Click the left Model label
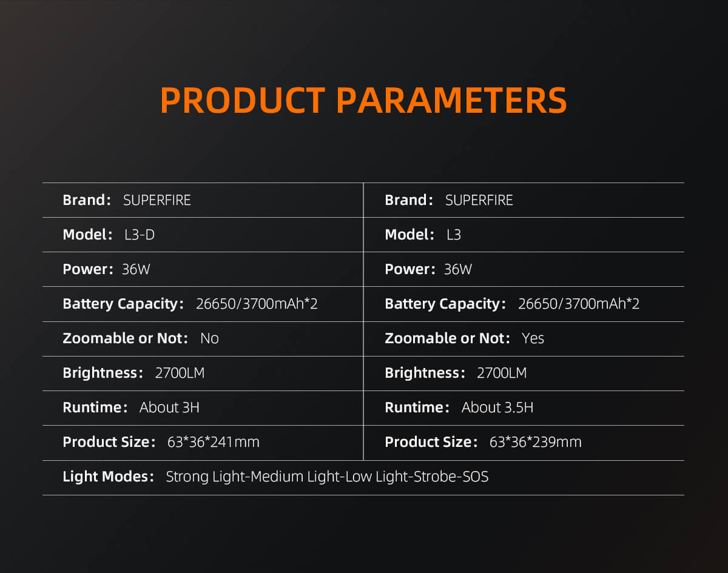Screen dimensions: 728x573 87,235
